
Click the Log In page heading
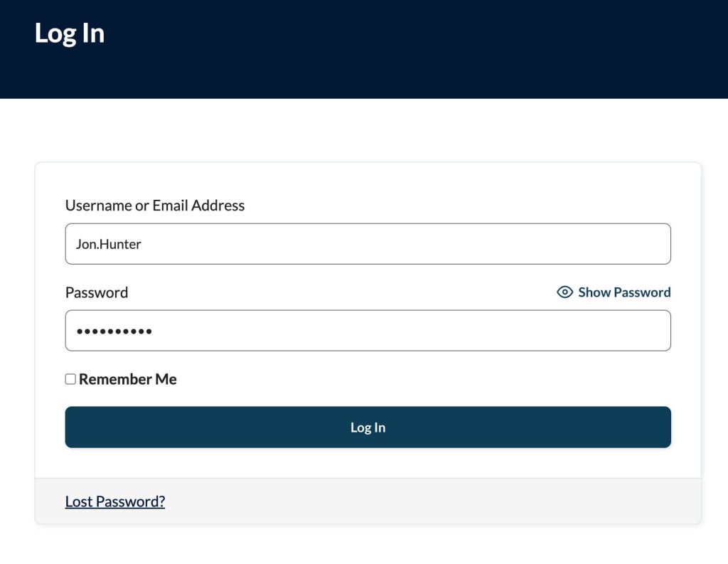69,32
